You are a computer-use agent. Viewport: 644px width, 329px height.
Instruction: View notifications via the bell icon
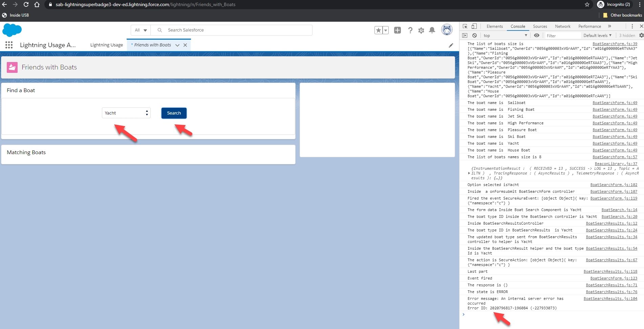click(432, 30)
